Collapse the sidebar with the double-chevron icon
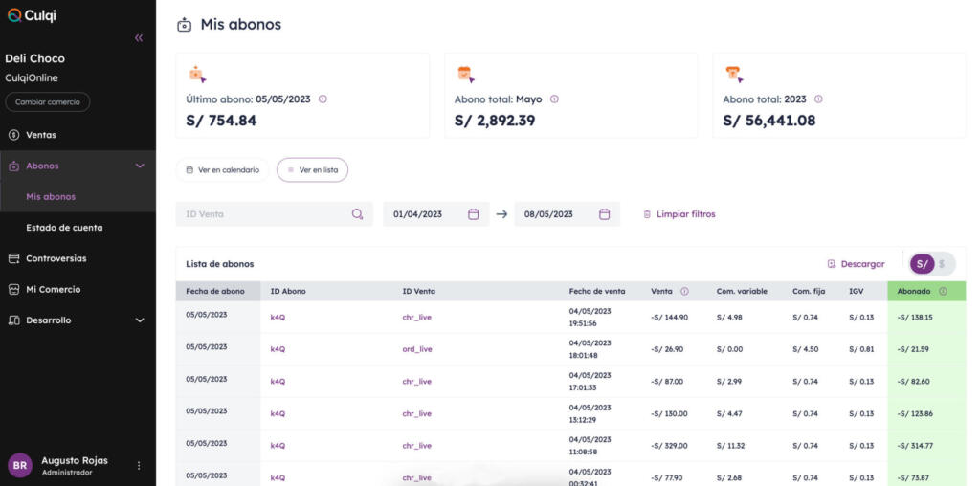980x486 pixels. click(x=139, y=38)
